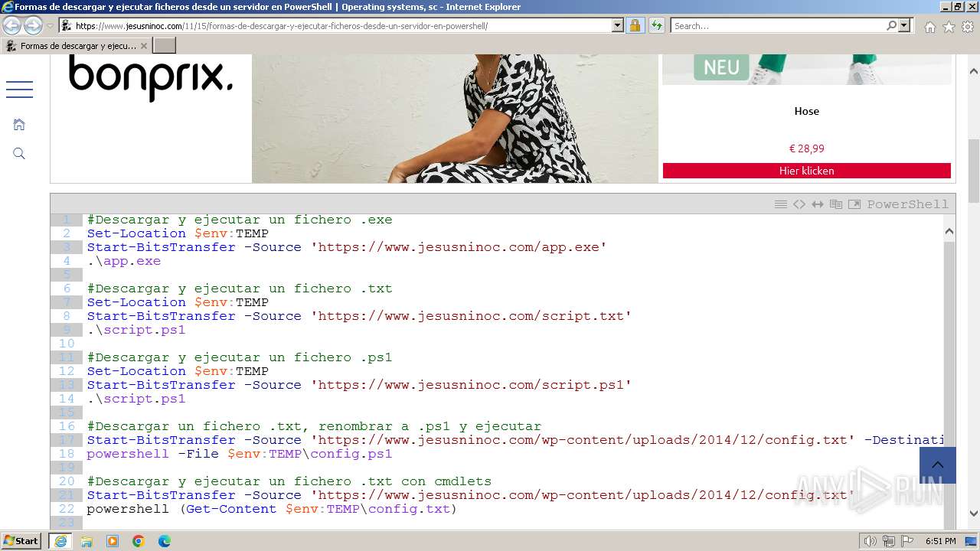
Task: Open the recent pages dropdown arrow
Action: coord(50,25)
